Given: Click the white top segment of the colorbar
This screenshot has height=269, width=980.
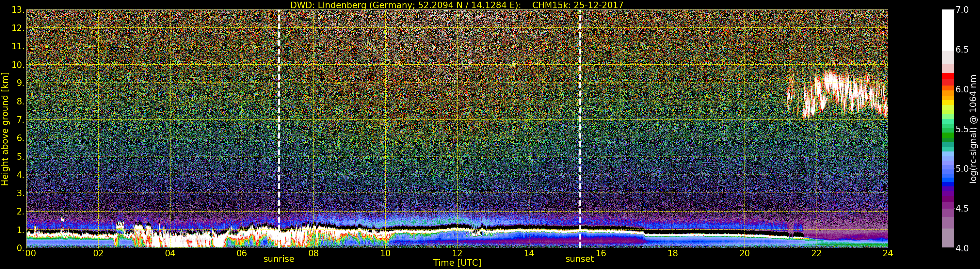Looking at the screenshot, I should [948, 30].
